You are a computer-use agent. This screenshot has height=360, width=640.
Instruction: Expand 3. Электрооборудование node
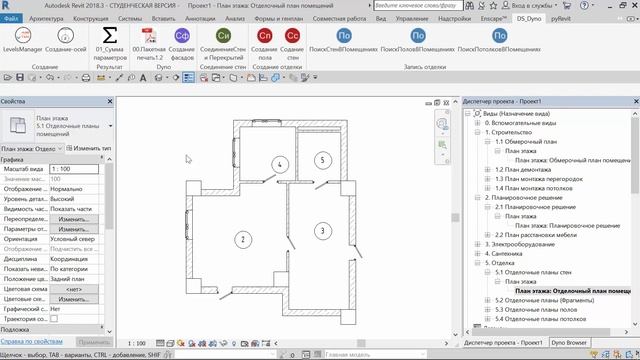[x=477, y=244]
